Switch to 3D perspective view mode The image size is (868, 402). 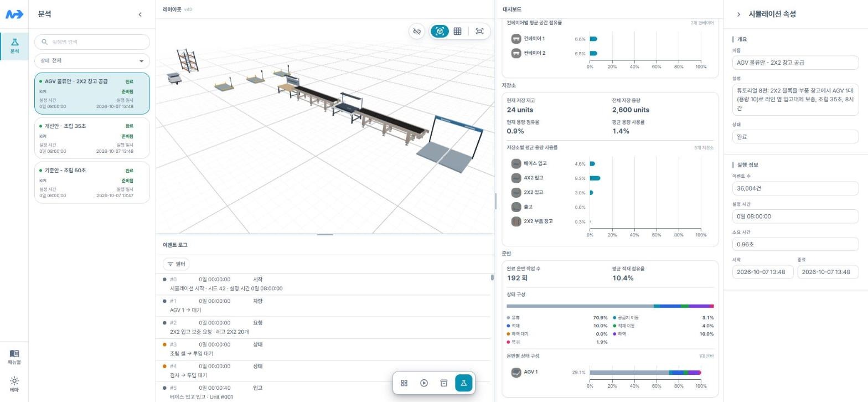coord(440,32)
